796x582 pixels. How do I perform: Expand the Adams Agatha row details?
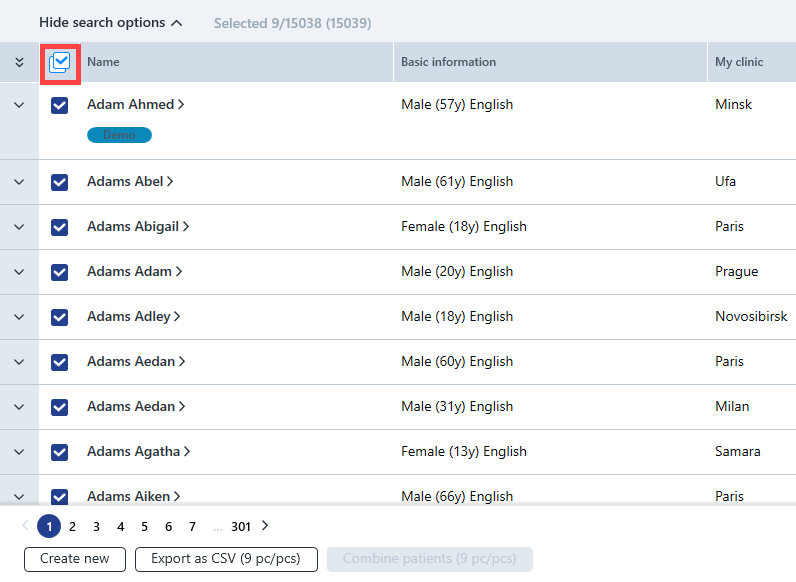[19, 452]
